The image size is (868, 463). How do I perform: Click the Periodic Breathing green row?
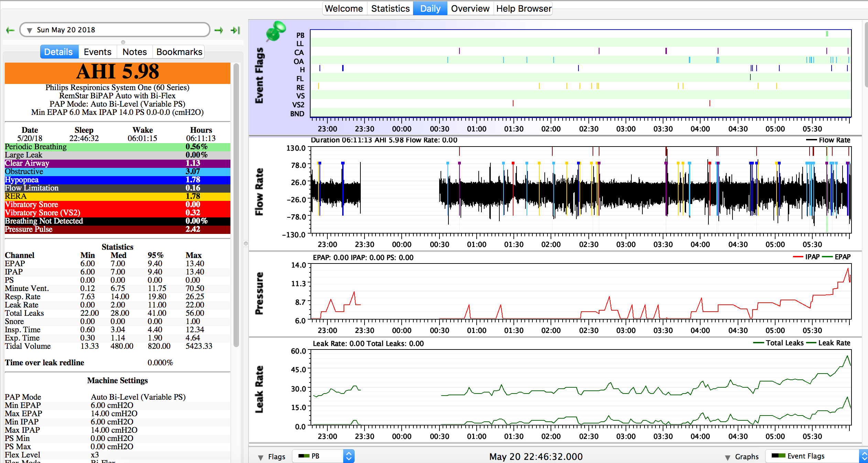click(117, 147)
